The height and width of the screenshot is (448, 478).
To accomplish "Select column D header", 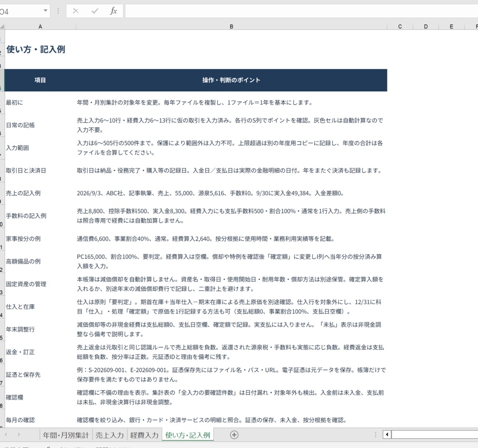I will (x=426, y=27).
